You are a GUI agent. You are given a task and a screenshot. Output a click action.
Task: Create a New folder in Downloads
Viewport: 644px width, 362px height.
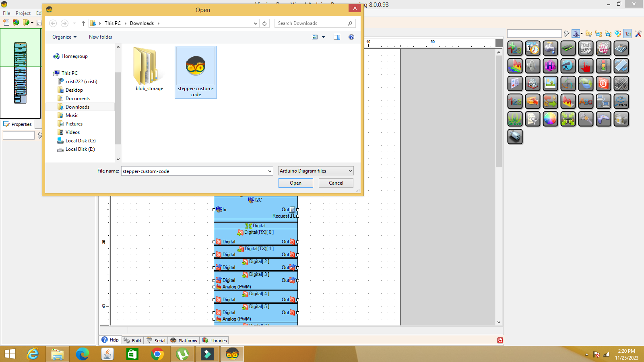coord(100,37)
